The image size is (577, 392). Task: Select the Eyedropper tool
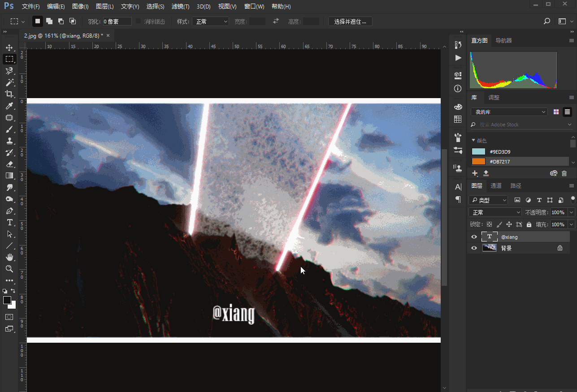9,106
